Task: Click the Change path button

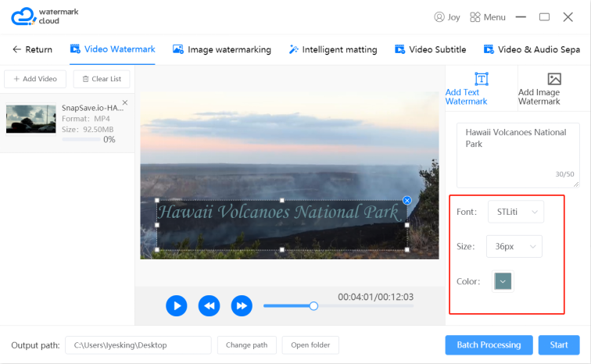Action: pyautogui.click(x=247, y=345)
